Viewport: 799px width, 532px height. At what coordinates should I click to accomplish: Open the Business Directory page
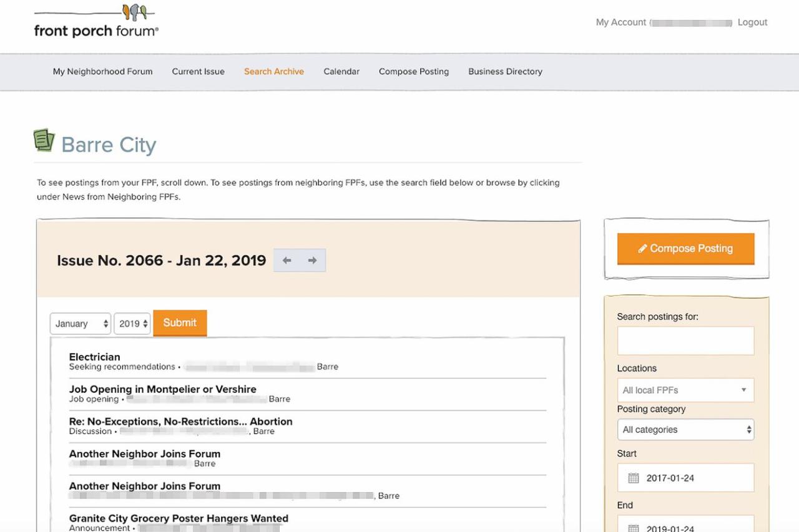(505, 72)
